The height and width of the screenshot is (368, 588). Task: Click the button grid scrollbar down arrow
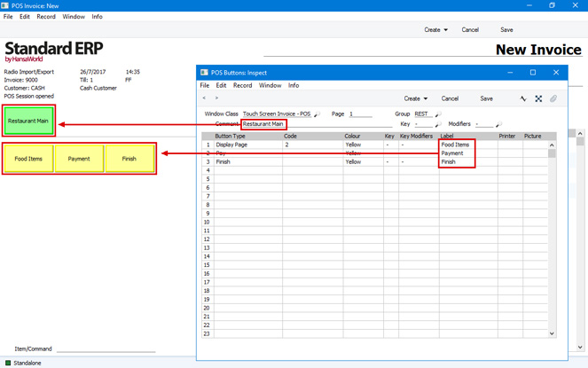point(552,333)
